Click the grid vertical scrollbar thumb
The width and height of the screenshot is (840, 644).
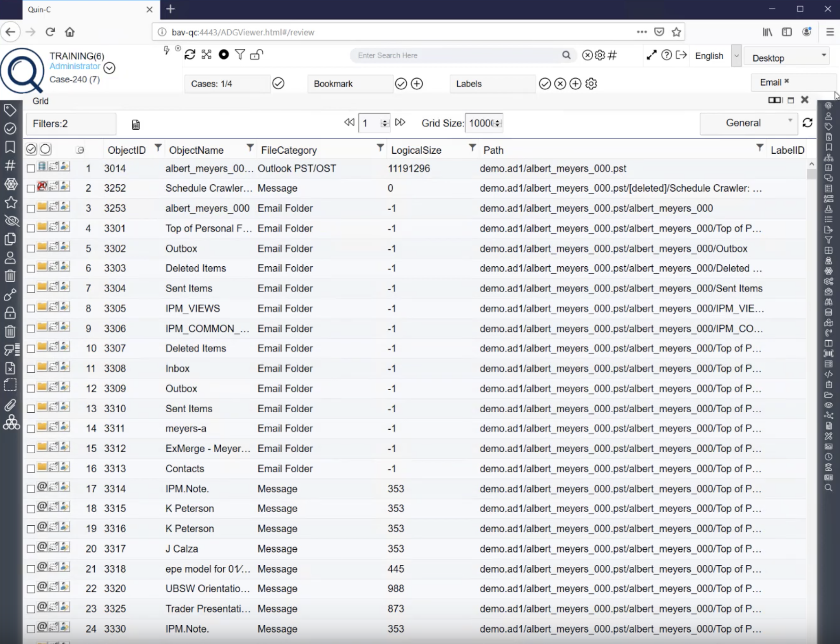[x=812, y=174]
